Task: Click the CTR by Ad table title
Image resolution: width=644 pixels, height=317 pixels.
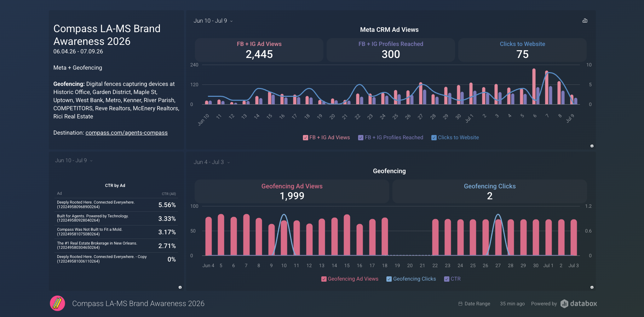Action: pos(115,186)
